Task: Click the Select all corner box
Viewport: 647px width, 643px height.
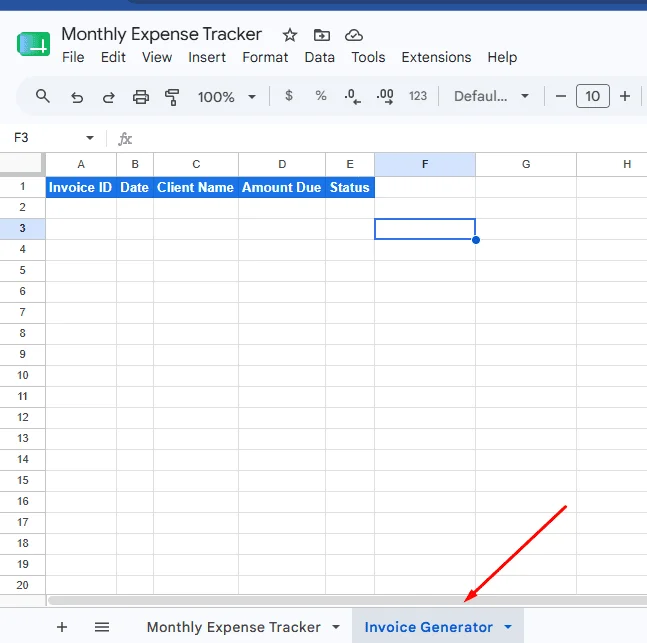Action: 22,164
